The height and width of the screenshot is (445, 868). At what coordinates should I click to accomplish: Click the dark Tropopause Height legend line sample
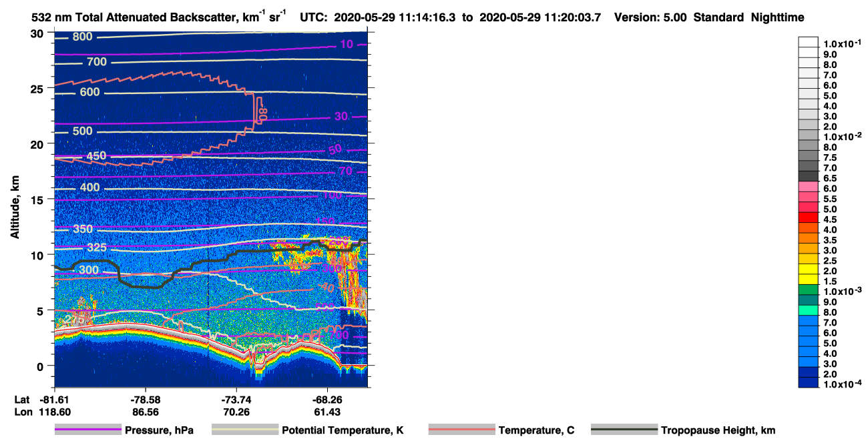[x=624, y=430]
